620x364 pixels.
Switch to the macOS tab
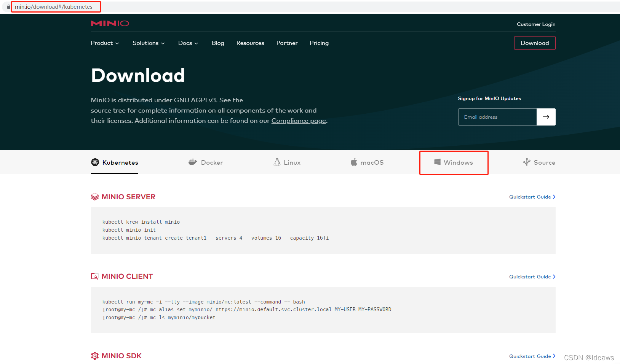click(367, 162)
